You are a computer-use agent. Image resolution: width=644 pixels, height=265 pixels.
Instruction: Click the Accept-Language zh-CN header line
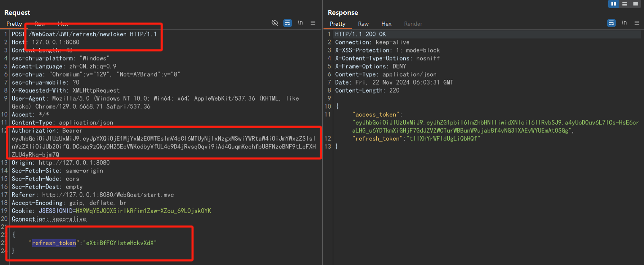64,66
